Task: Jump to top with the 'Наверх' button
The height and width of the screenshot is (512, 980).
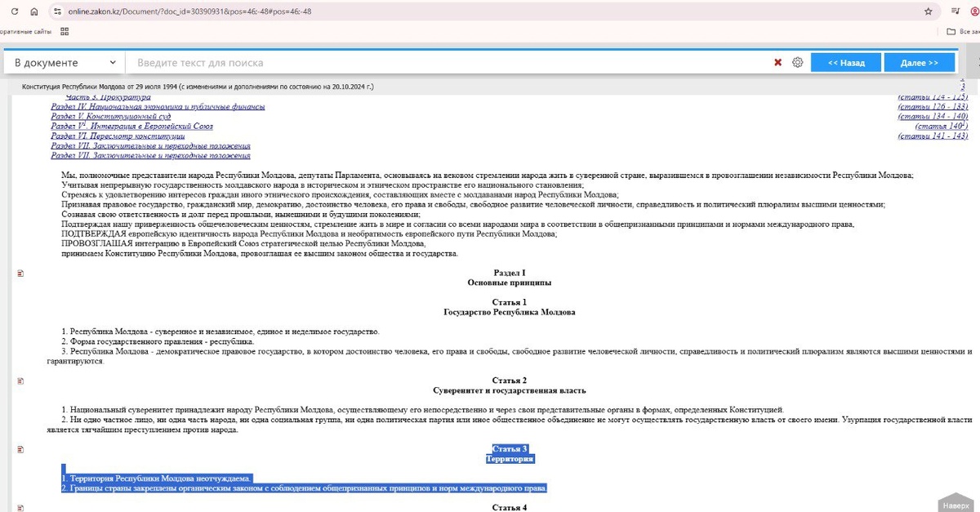Action: (955, 503)
